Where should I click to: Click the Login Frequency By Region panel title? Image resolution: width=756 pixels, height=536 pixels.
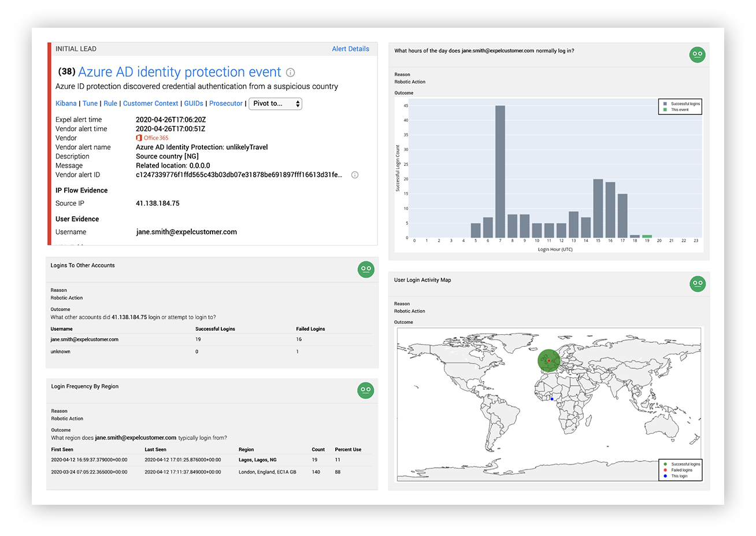[85, 386]
